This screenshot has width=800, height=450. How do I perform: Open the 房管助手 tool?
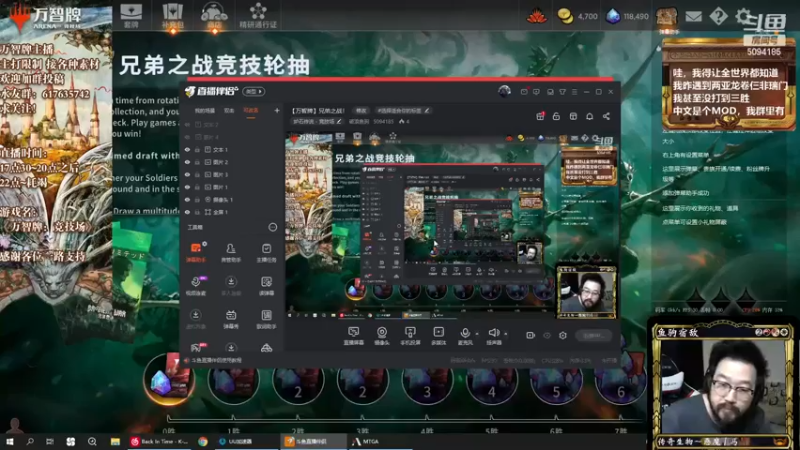pos(231,252)
